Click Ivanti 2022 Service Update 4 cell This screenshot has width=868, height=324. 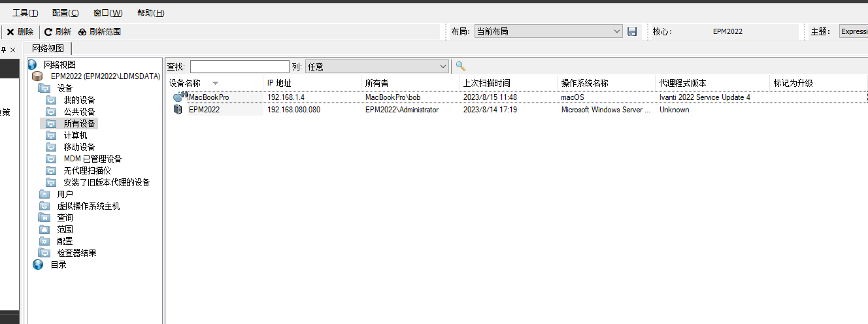point(705,97)
